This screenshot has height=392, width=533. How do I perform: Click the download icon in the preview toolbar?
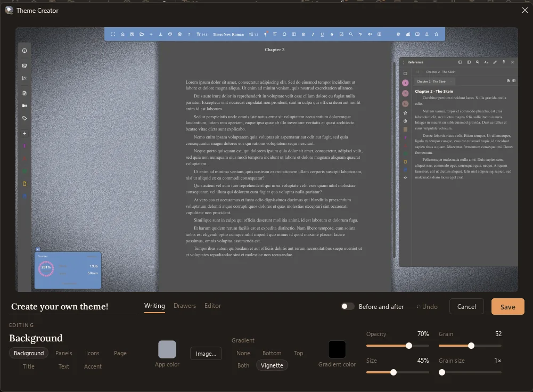tap(161, 34)
